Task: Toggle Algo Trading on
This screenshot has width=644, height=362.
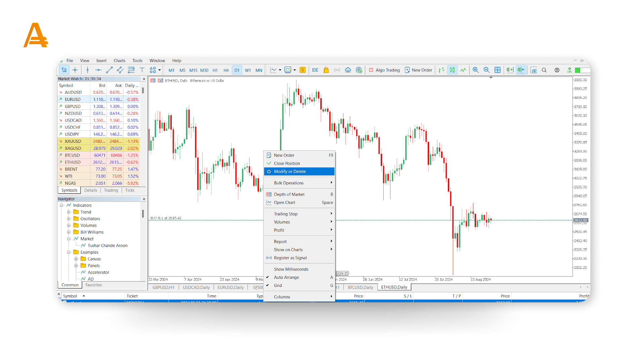Action: 384,70
